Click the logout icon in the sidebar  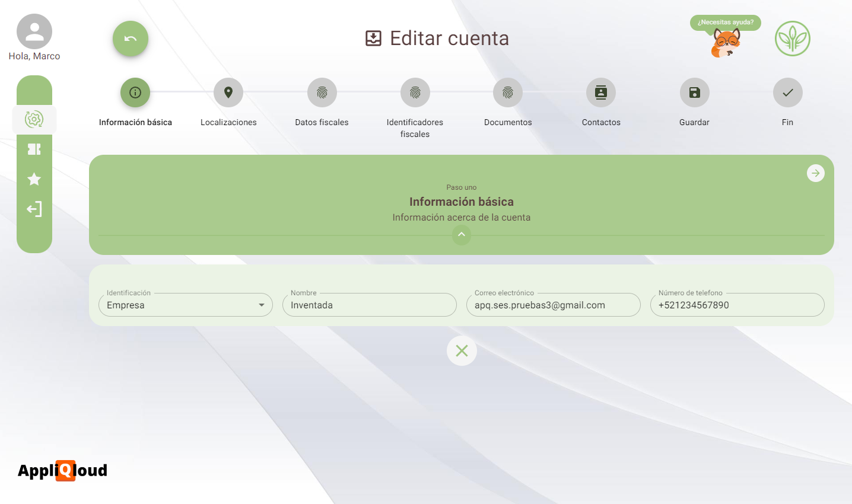[34, 209]
